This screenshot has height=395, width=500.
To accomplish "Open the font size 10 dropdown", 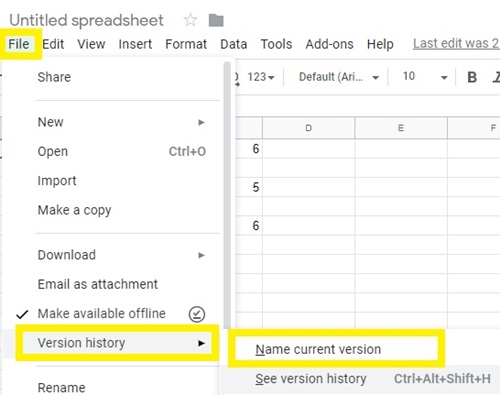I will (424, 77).
